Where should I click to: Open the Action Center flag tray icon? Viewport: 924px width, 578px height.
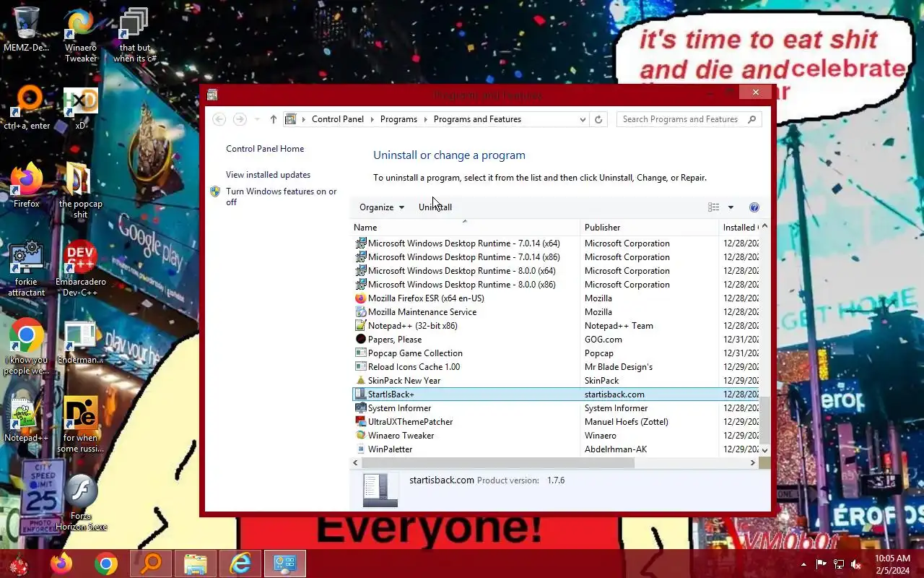click(821, 564)
